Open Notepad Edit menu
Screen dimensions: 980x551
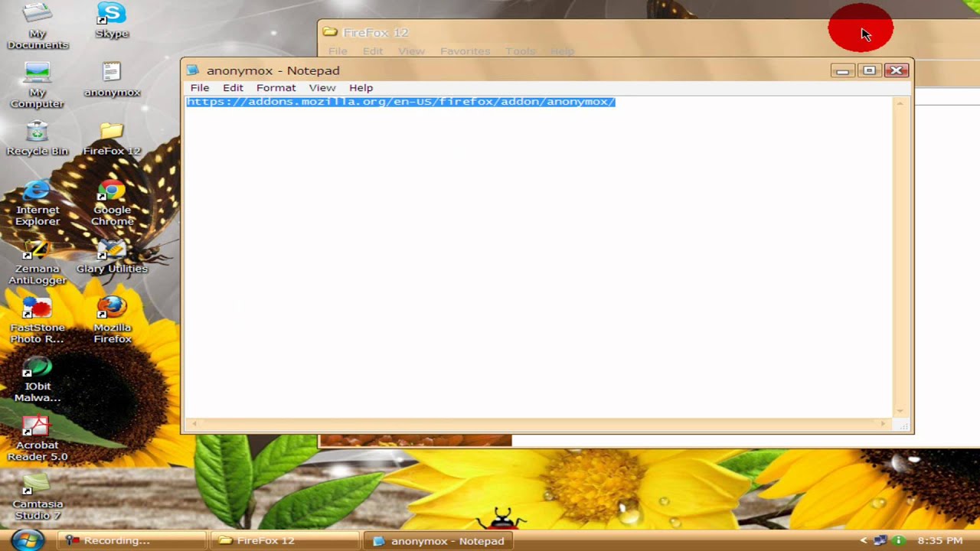click(x=233, y=88)
